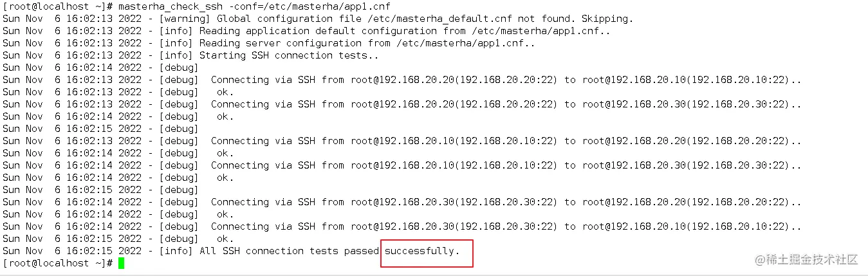Click "Starting SSH connection tests.." message
Viewport: 868px width, 276px height.
pyautogui.click(x=289, y=55)
